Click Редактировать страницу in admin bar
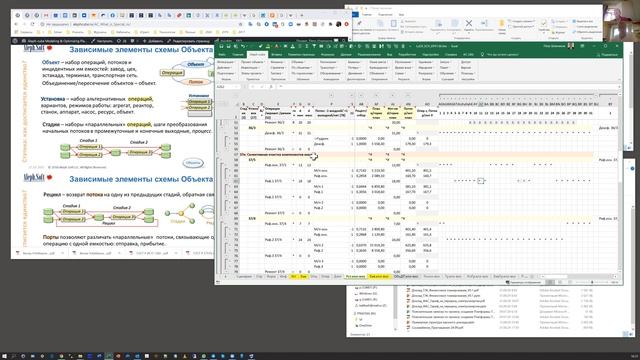Viewport: 640px width, 360px height. [x=189, y=41]
